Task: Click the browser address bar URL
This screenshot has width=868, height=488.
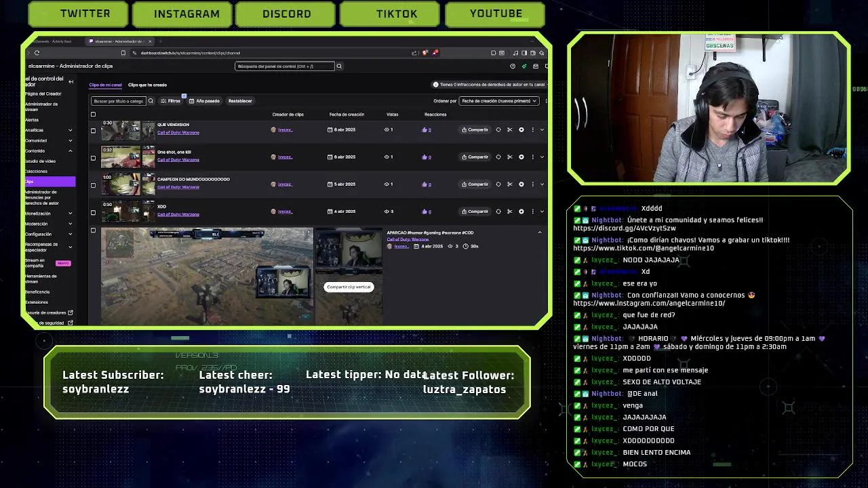Action: coord(190,53)
